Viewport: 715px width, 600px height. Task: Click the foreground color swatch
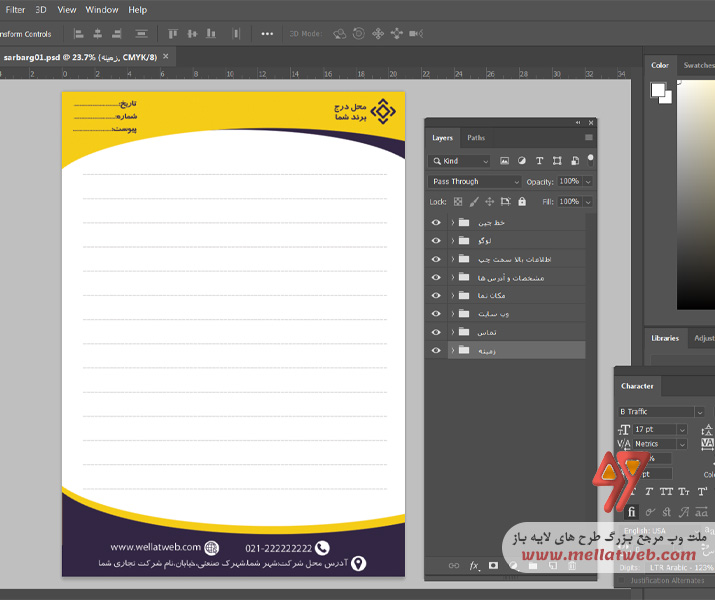658,89
